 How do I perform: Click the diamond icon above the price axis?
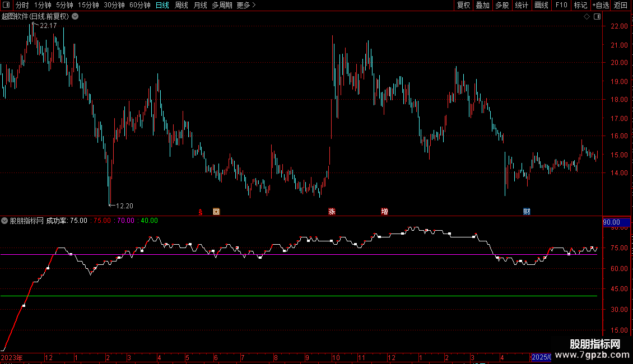[587, 17]
